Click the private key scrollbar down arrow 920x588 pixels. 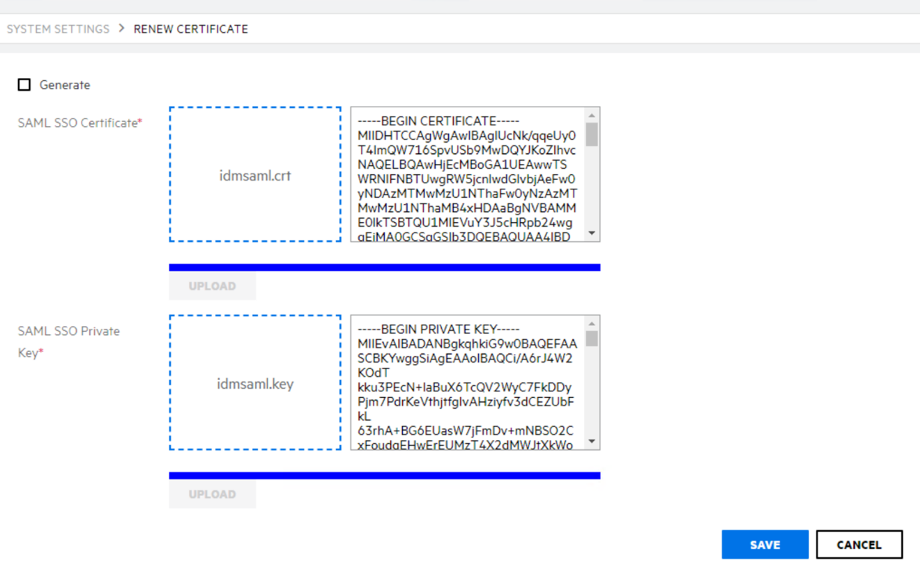(x=591, y=442)
